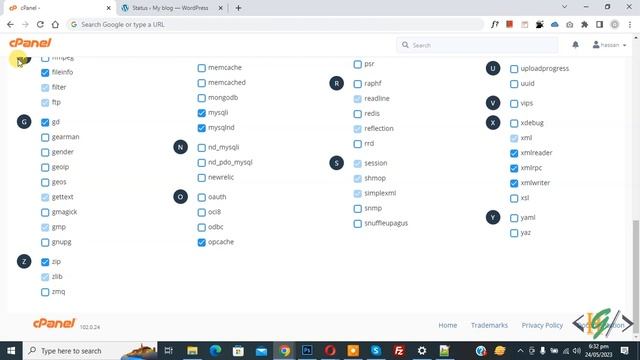Viewport: 640px width, 360px height.
Task: Check the snmp extension box
Action: click(358, 209)
